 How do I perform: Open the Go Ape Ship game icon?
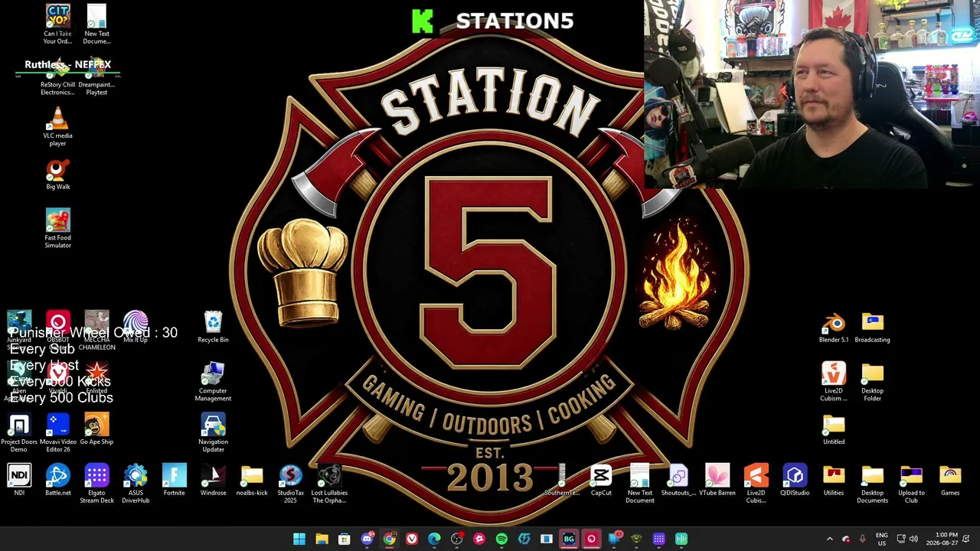(96, 429)
